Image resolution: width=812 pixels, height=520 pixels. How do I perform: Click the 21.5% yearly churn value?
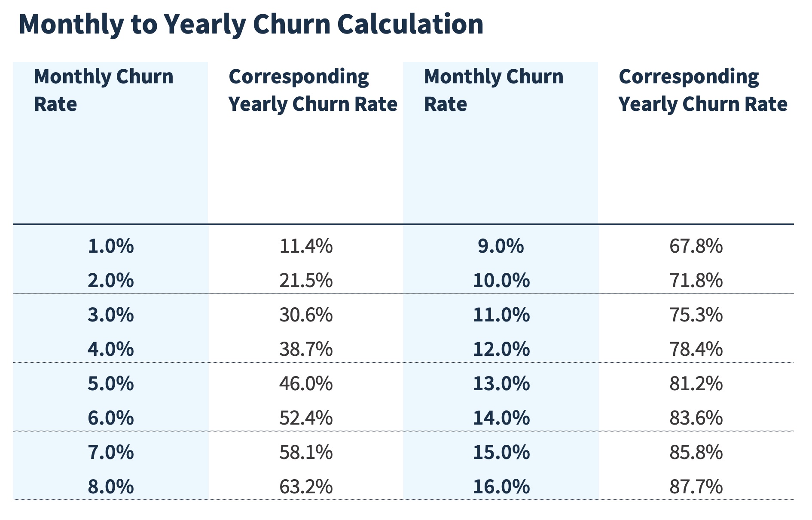(305, 281)
